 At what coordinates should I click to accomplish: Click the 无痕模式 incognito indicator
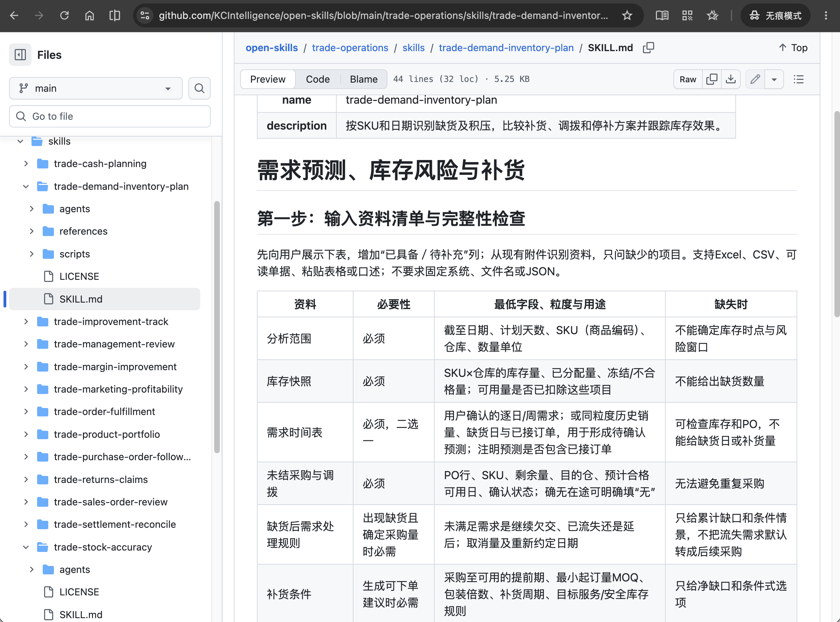coord(775,15)
